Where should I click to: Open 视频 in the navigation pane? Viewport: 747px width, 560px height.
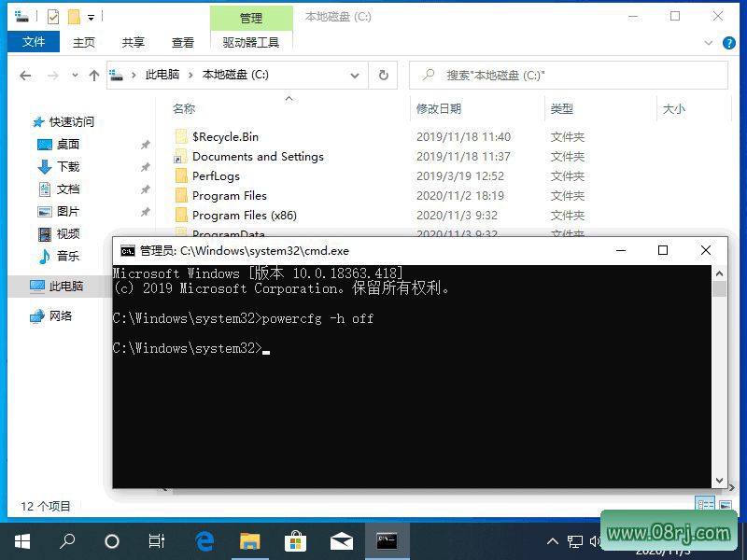point(67,234)
